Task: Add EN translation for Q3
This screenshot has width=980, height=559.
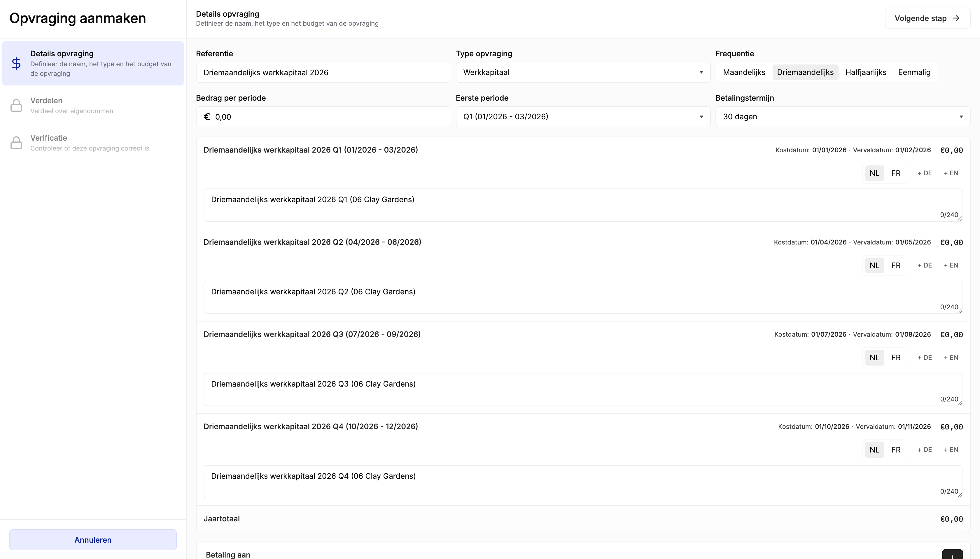Action: pos(951,357)
